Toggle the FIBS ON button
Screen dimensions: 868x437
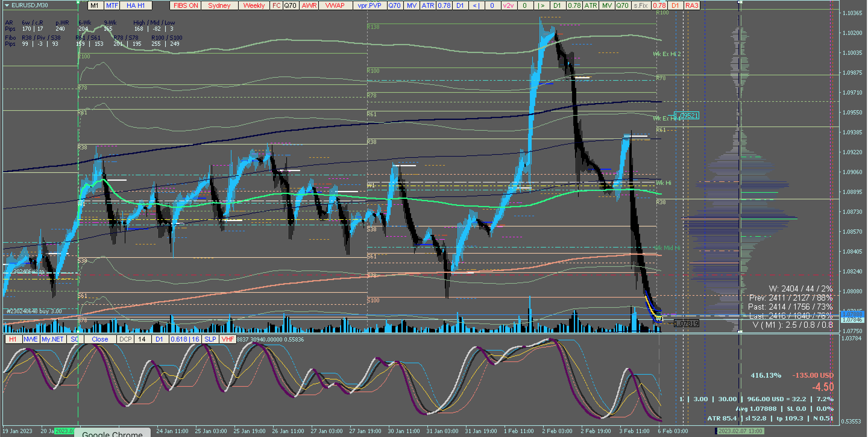point(186,5)
